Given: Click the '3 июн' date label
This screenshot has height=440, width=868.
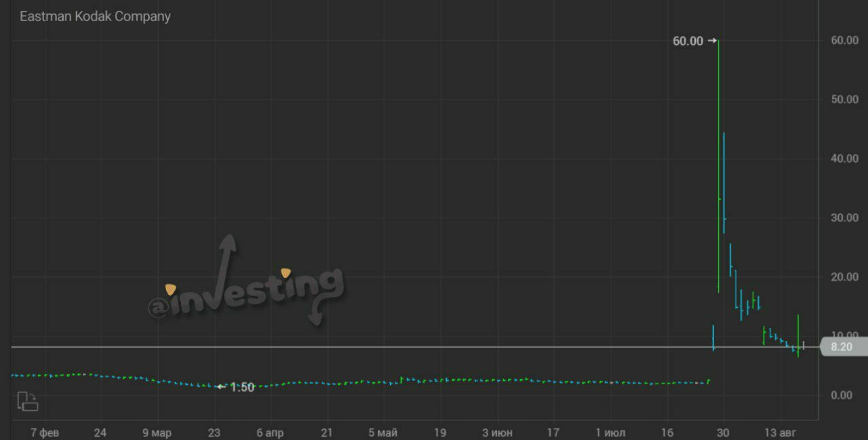Looking at the screenshot, I should (497, 433).
